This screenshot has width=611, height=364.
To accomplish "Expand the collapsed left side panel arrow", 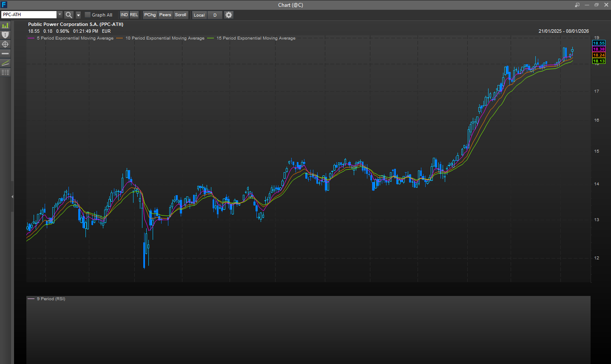I will (12, 196).
